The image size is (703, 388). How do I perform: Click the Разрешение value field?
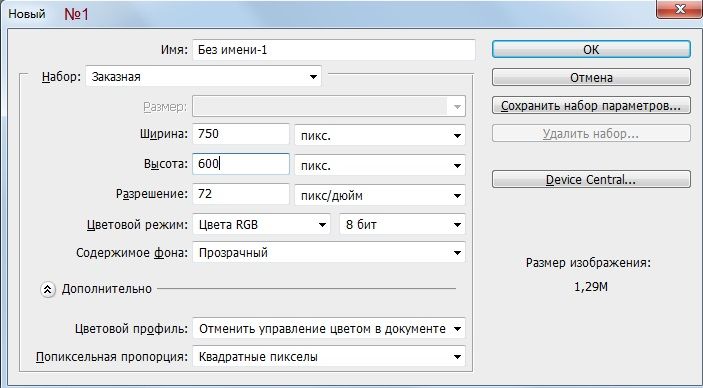pyautogui.click(x=241, y=194)
